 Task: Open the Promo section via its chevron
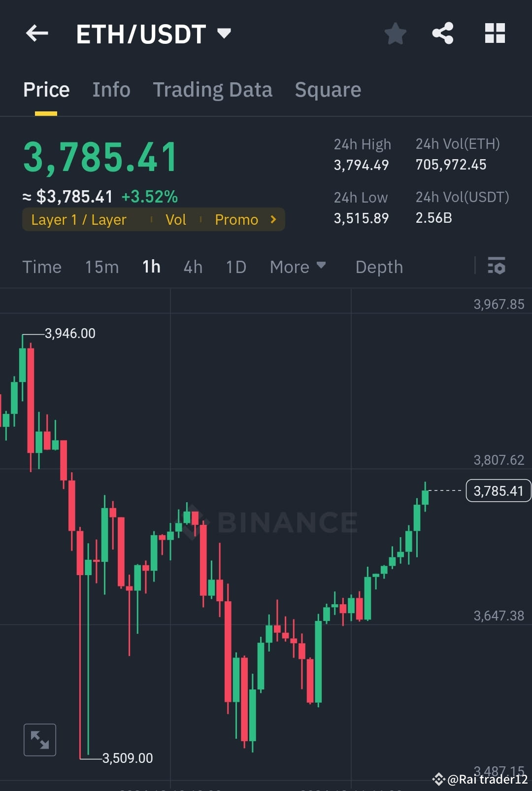273,219
